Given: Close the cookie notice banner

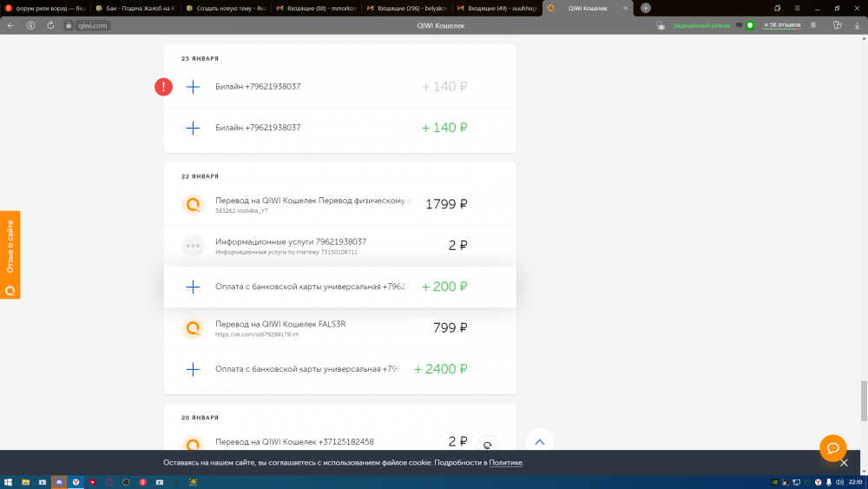Looking at the screenshot, I should (x=844, y=462).
